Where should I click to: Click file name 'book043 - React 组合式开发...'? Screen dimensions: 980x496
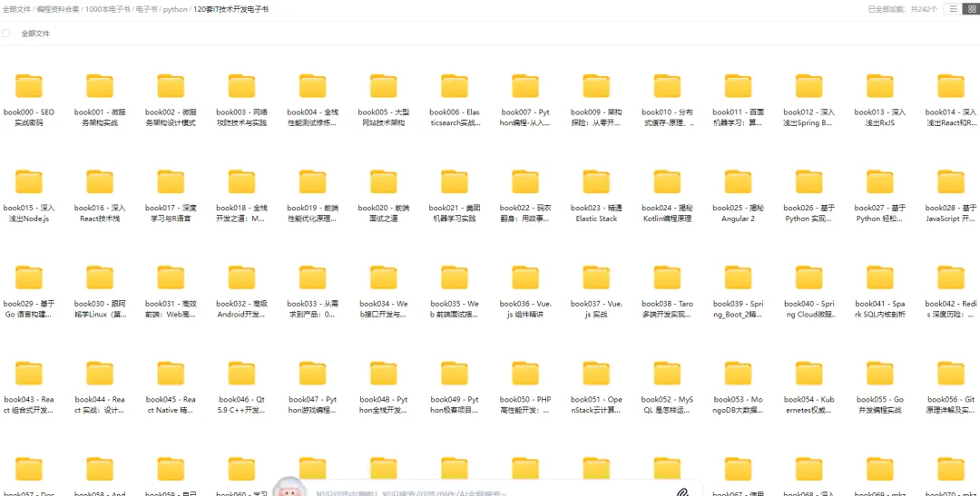[x=29, y=404]
